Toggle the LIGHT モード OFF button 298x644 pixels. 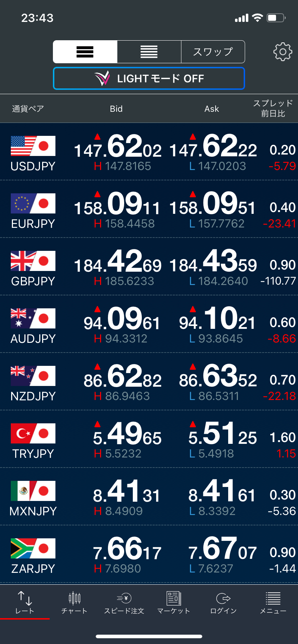pyautogui.click(x=149, y=78)
